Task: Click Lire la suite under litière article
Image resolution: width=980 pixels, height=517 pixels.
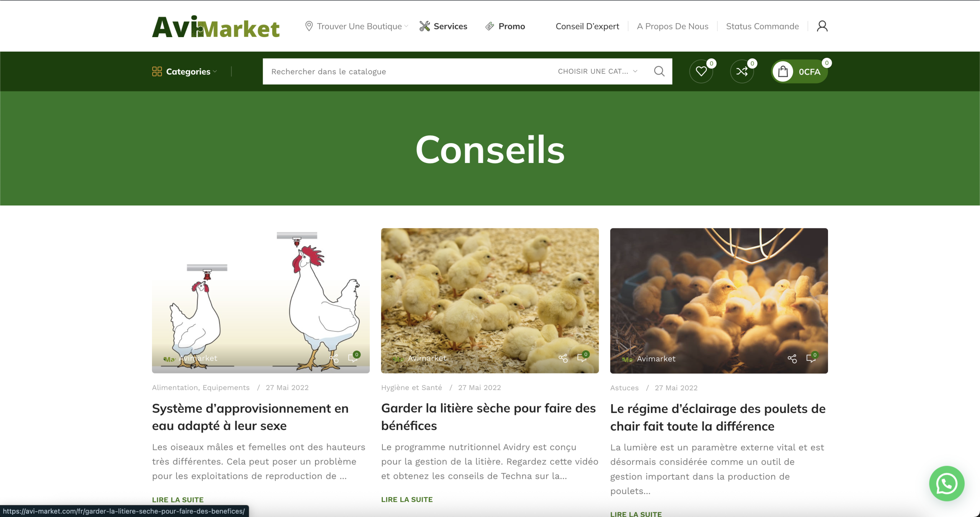Action: 407,499
